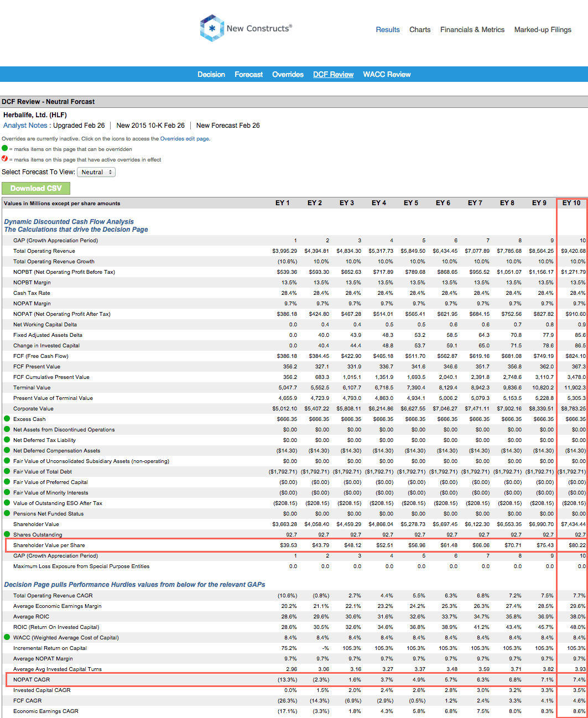588x718 pixels.
Task: Click green dot beside Fair Value of Preferred Capital
Action: pyautogui.click(x=7, y=482)
